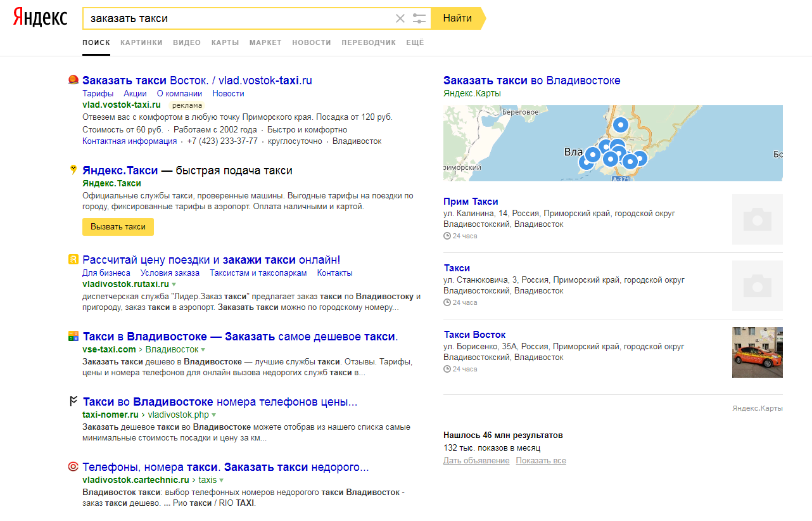Switch to the Переводчик tab
812x521 pixels.
(369, 42)
